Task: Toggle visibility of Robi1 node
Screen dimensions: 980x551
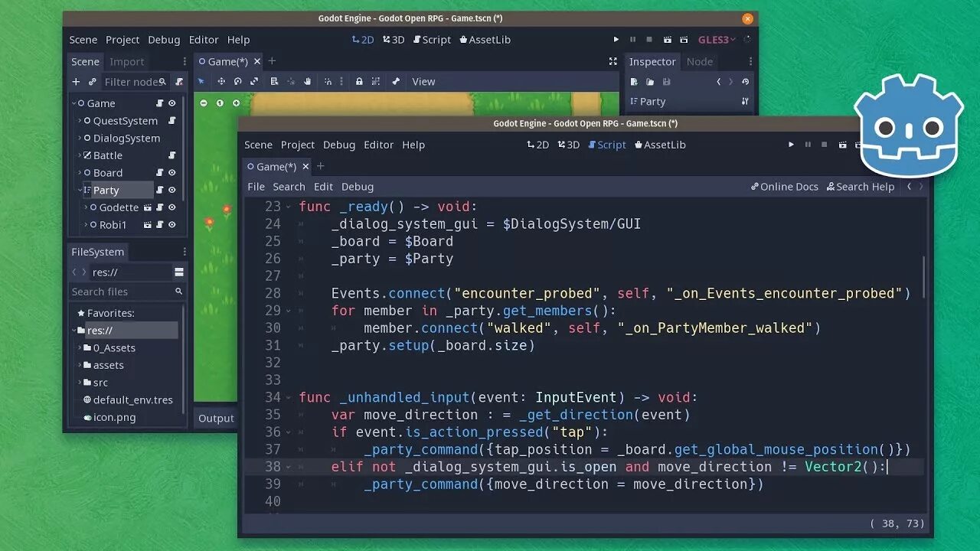Action: (172, 225)
